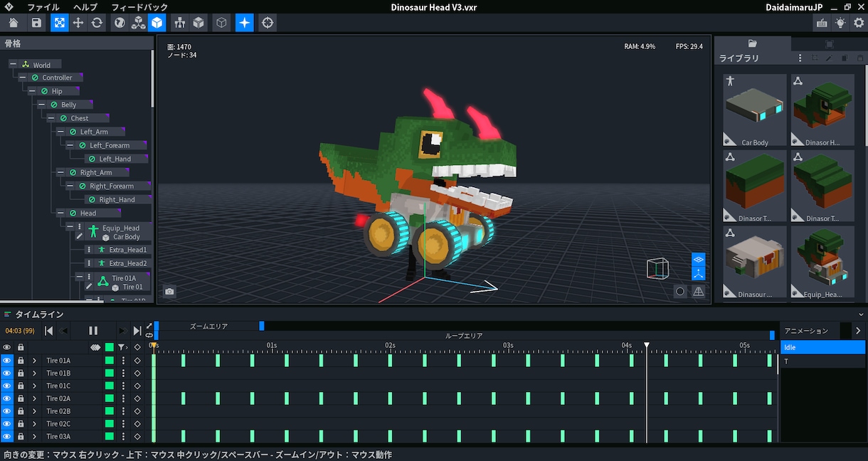The image size is (868, 461).
Task: Toggle the lock on the Tire 01B track
Action: (21, 373)
